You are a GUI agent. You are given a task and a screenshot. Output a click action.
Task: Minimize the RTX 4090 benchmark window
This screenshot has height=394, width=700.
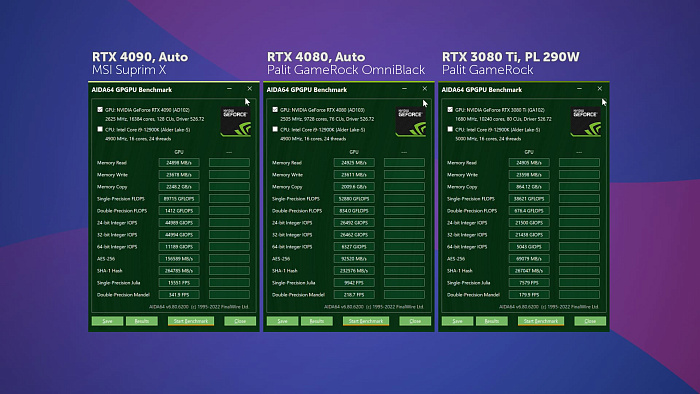(x=229, y=89)
